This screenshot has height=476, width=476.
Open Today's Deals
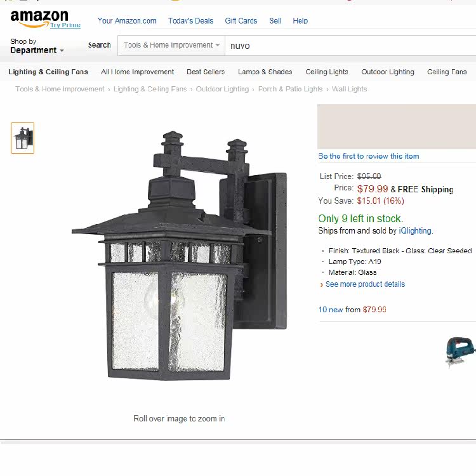190,21
